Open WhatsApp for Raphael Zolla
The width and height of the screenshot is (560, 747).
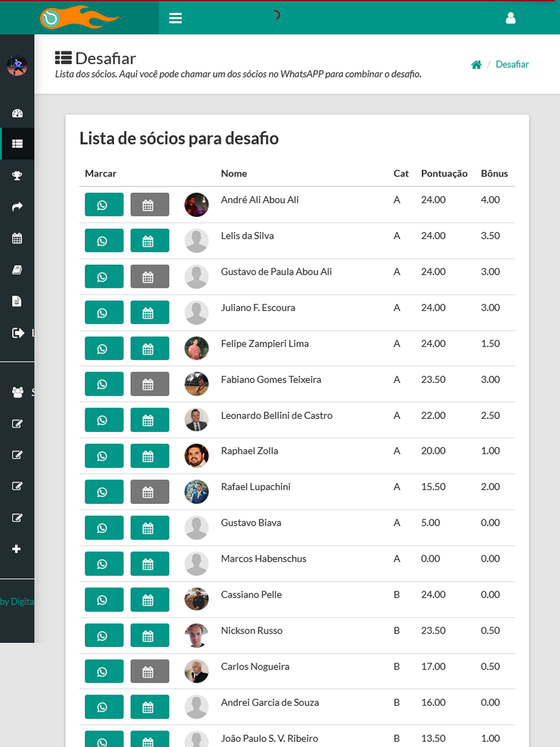(104, 456)
